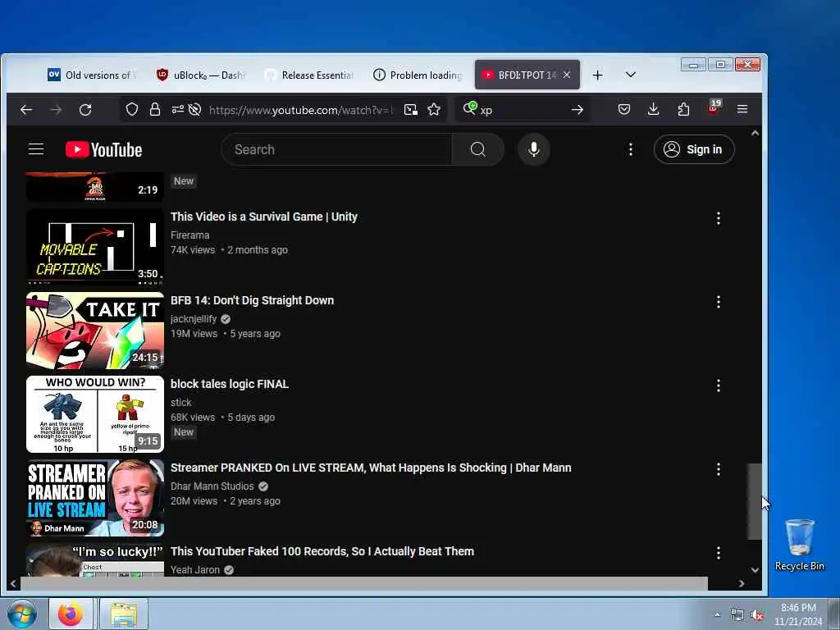
Task: Visit the 'stick' channel name
Action: [181, 402]
